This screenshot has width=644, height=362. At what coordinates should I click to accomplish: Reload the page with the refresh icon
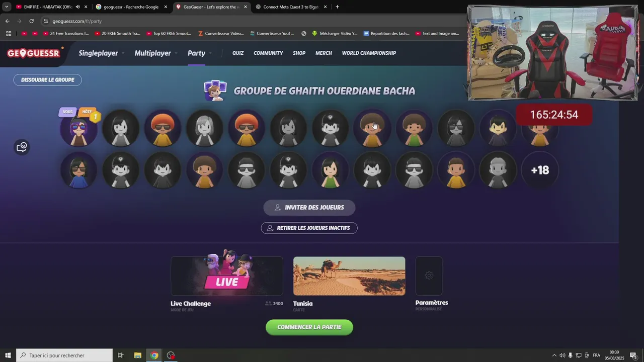point(31,21)
